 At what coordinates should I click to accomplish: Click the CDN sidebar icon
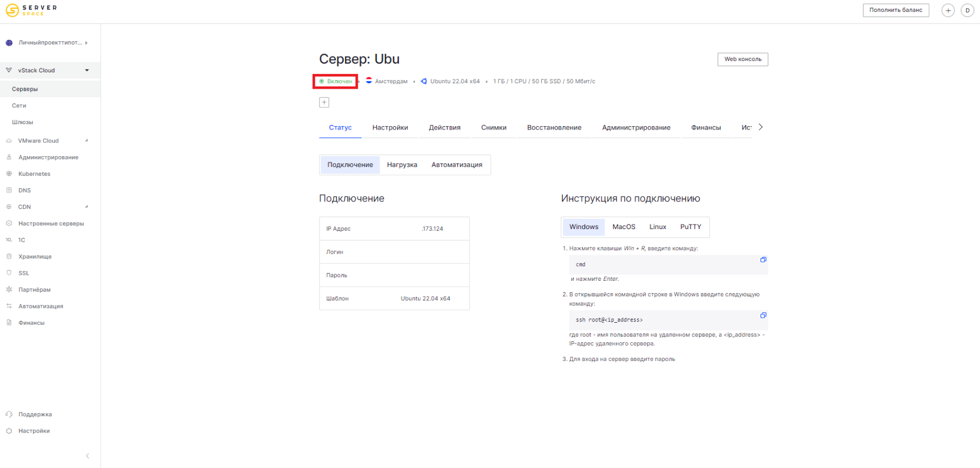coord(9,207)
